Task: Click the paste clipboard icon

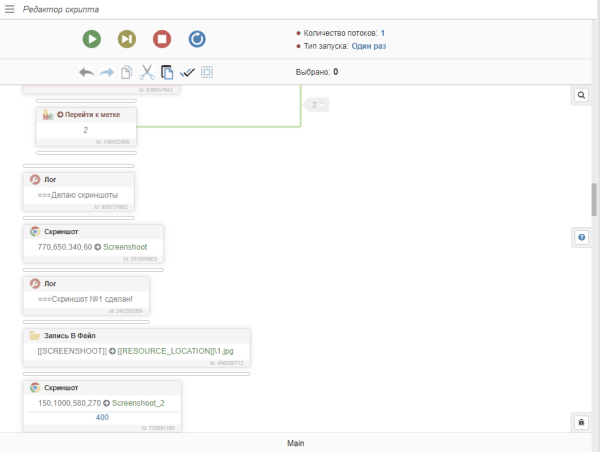Action: pos(167,72)
